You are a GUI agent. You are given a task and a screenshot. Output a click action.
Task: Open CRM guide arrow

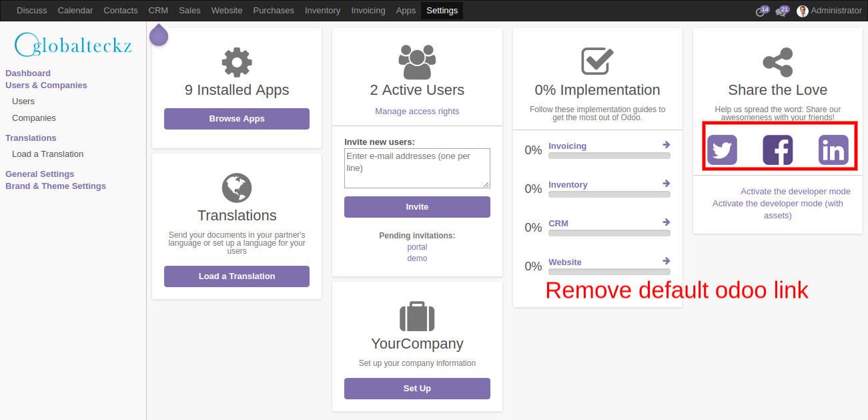point(666,222)
